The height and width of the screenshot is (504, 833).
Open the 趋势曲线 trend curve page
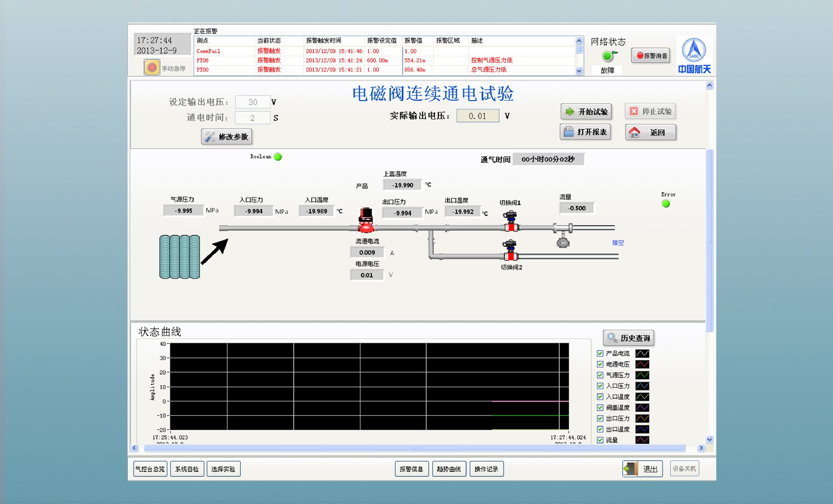[x=449, y=469]
